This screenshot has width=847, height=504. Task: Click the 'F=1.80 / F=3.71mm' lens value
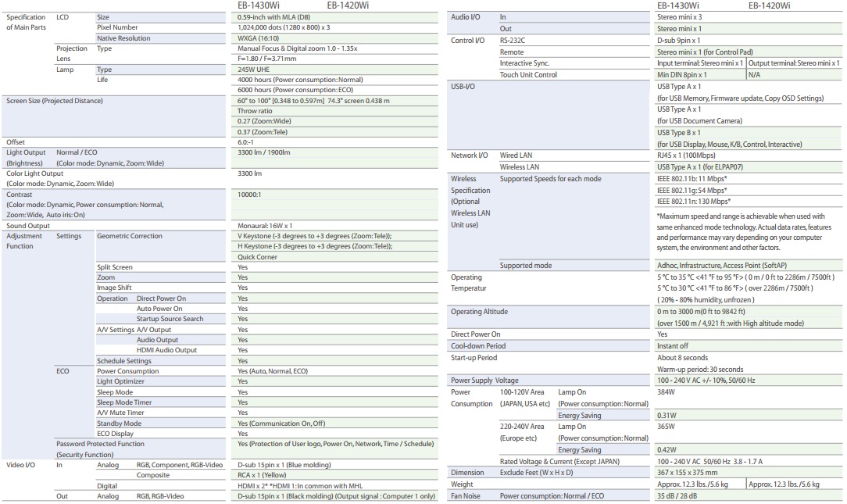[267, 59]
